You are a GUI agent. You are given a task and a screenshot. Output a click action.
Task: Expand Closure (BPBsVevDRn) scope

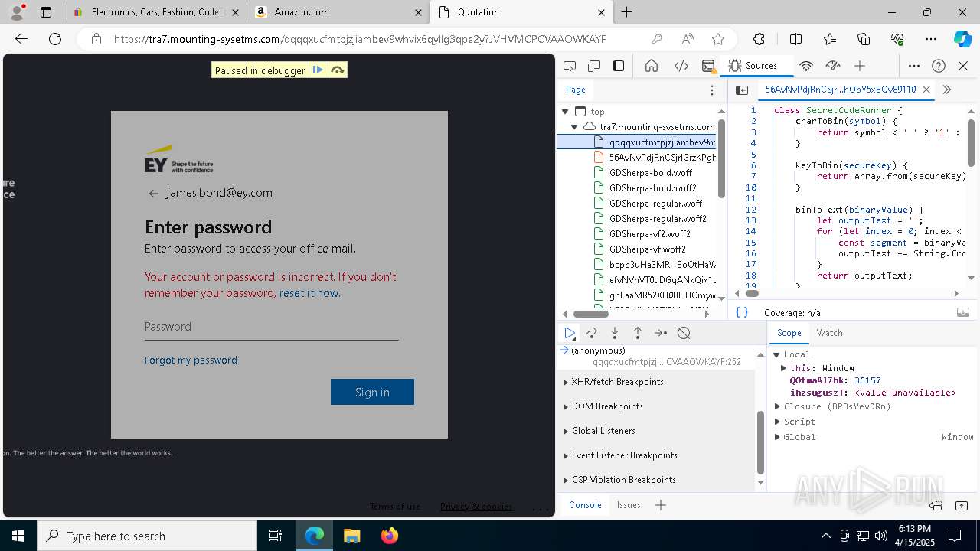pyautogui.click(x=776, y=406)
